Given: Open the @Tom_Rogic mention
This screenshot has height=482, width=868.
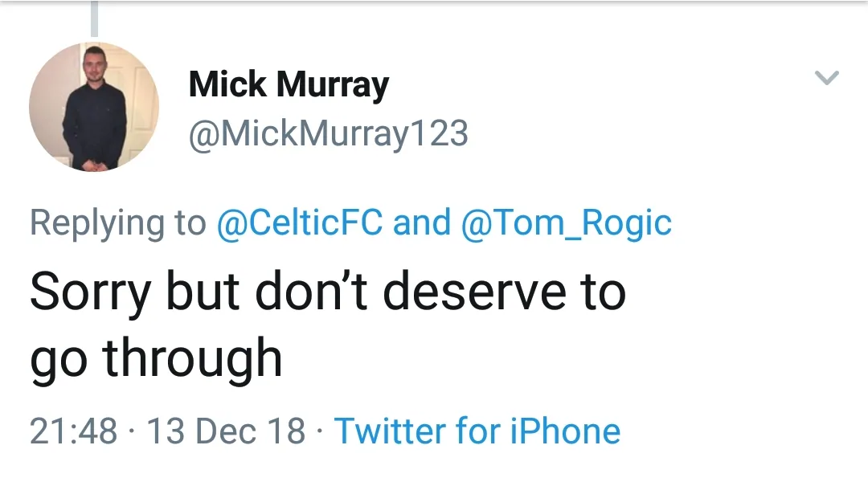Looking at the screenshot, I should point(567,223).
